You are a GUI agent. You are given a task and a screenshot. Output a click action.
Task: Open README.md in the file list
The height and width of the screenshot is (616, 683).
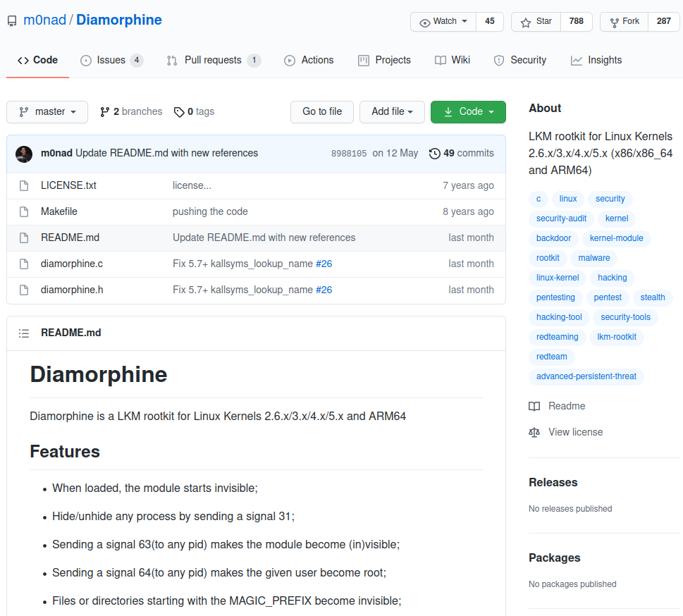tap(70, 238)
